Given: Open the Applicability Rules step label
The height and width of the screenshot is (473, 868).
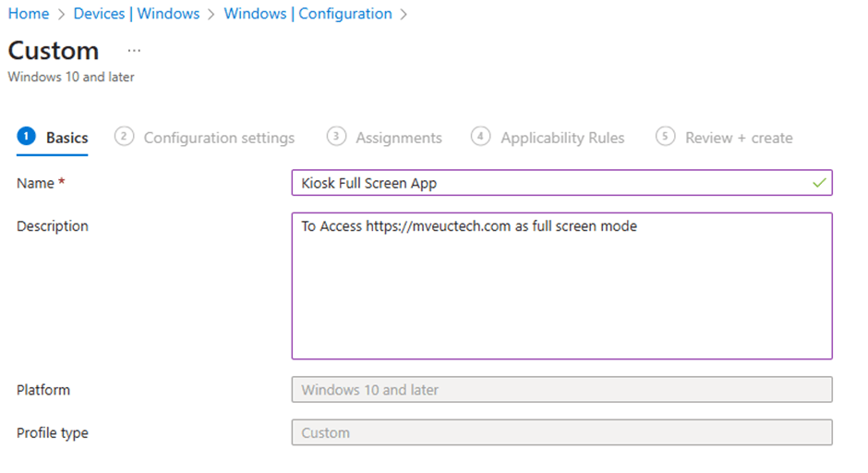Looking at the screenshot, I should (x=562, y=138).
